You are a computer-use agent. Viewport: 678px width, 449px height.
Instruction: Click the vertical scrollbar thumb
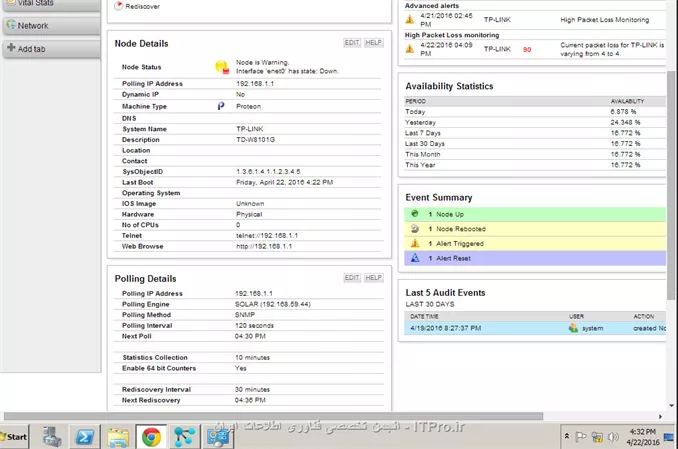pyautogui.click(x=671, y=185)
